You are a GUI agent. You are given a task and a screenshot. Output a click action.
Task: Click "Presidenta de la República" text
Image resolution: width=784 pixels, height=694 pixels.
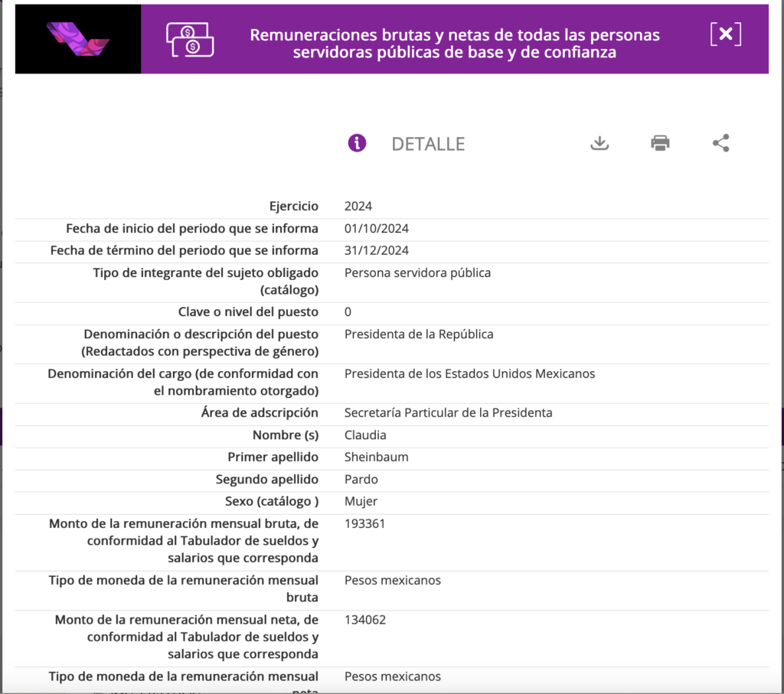point(419,334)
